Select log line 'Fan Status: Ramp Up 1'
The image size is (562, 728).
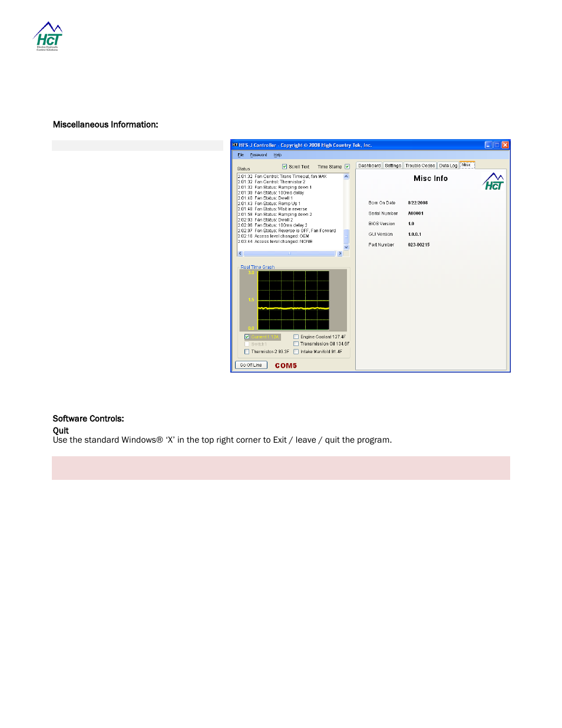click(269, 203)
